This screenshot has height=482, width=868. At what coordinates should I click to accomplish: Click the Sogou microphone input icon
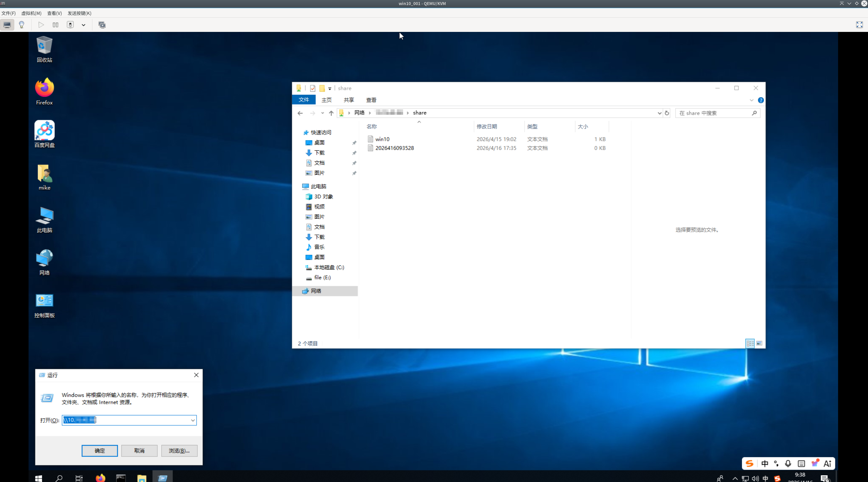(x=788, y=463)
